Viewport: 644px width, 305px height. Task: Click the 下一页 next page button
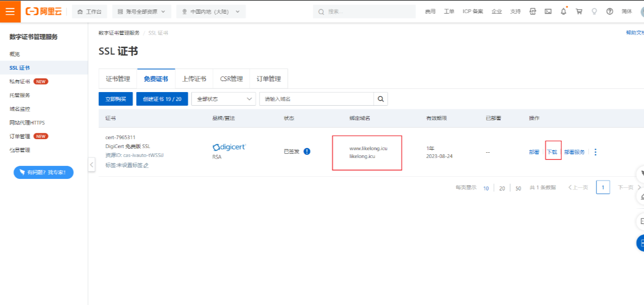(629, 187)
